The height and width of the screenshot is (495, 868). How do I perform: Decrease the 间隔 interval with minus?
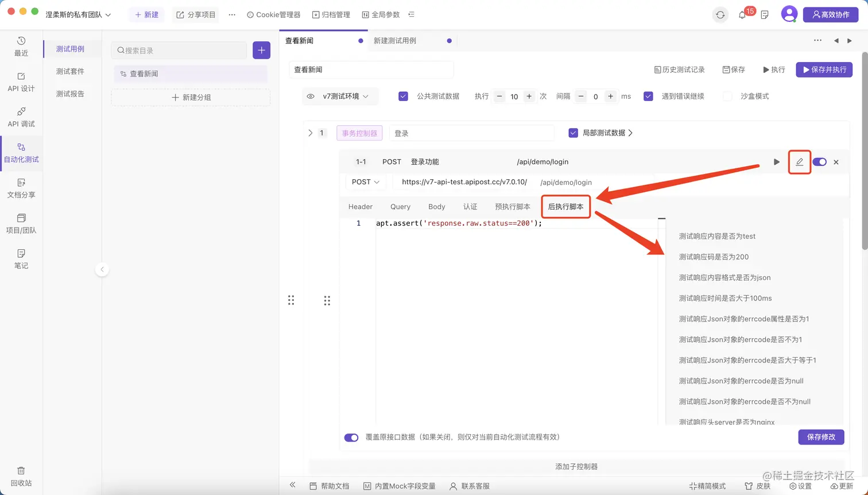coord(581,96)
